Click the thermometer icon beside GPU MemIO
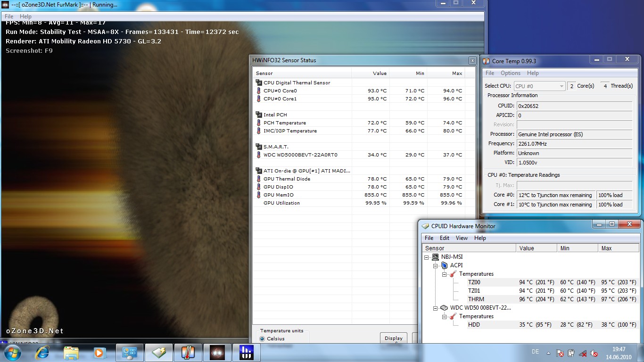This screenshot has height=362, width=644. pyautogui.click(x=258, y=195)
